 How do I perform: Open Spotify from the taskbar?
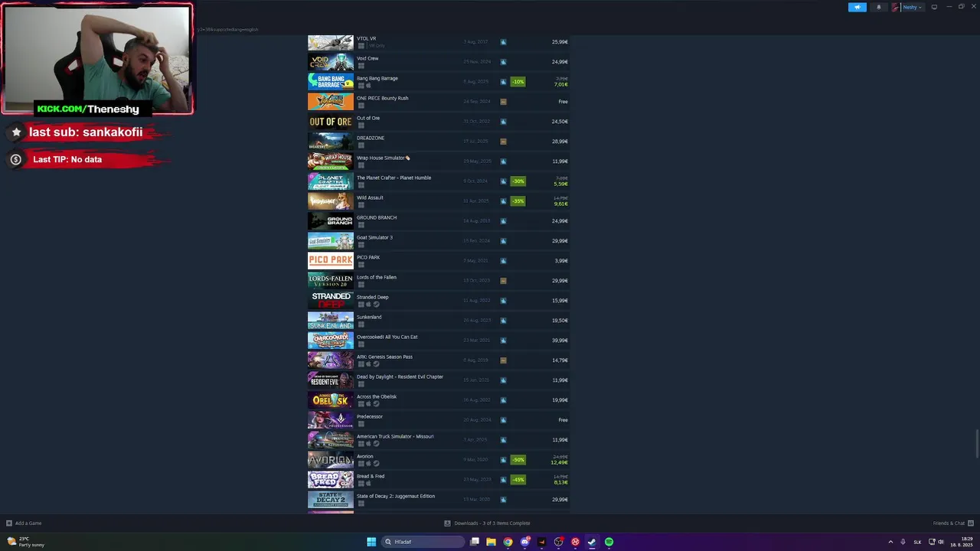[x=609, y=542]
